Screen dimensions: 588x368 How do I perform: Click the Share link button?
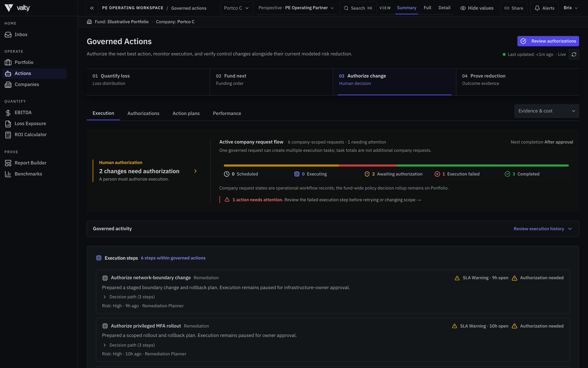click(514, 8)
